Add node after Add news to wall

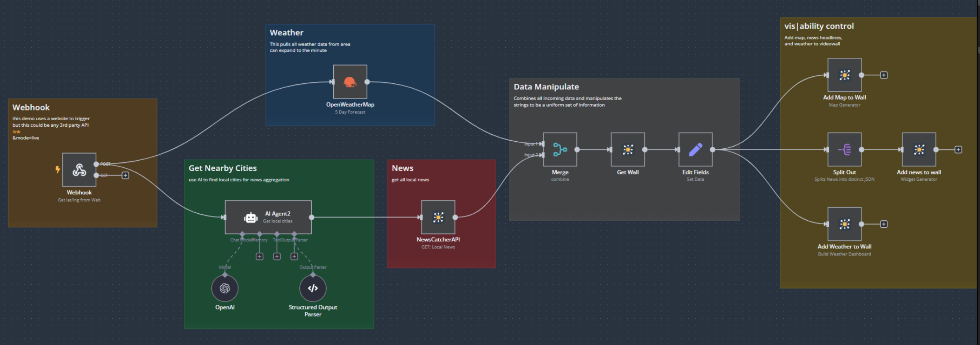tap(958, 150)
